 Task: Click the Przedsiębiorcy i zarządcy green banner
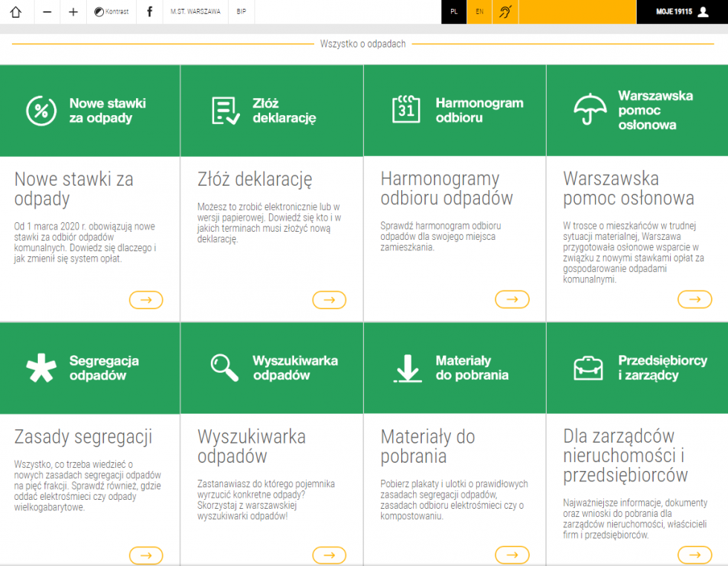(637, 368)
